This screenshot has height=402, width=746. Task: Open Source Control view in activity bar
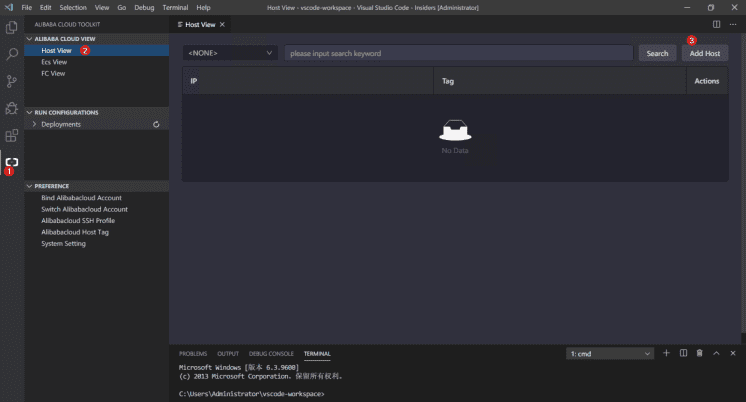[11, 81]
